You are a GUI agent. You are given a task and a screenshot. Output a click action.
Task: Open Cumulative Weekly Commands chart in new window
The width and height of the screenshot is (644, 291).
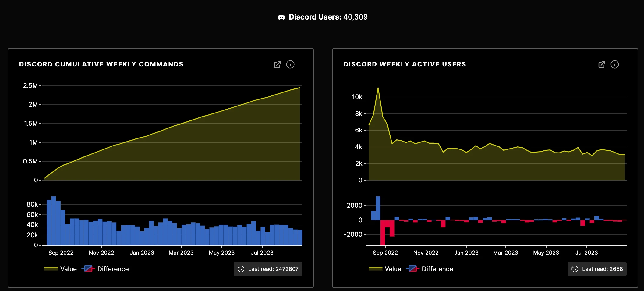point(277,64)
